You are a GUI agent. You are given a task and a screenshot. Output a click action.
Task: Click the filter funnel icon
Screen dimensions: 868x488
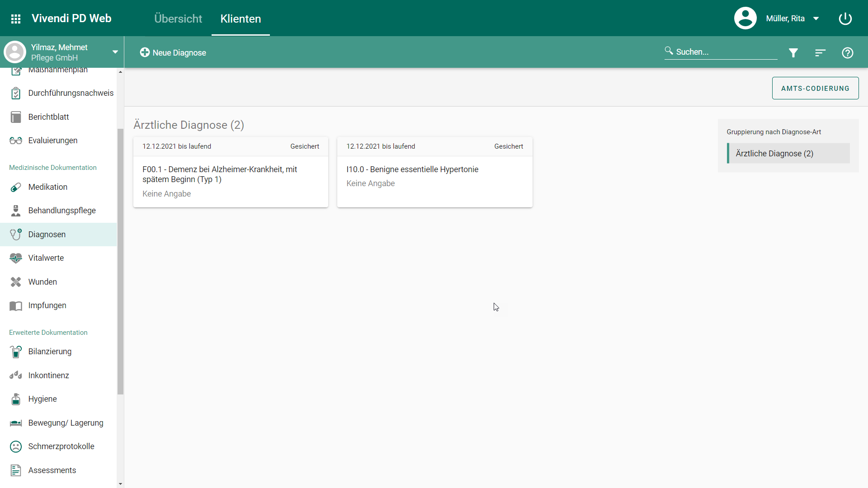pos(793,53)
